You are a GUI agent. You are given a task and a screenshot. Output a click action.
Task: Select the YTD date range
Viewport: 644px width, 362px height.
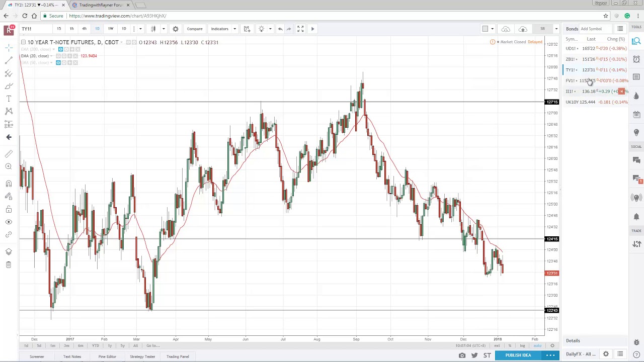(95, 345)
